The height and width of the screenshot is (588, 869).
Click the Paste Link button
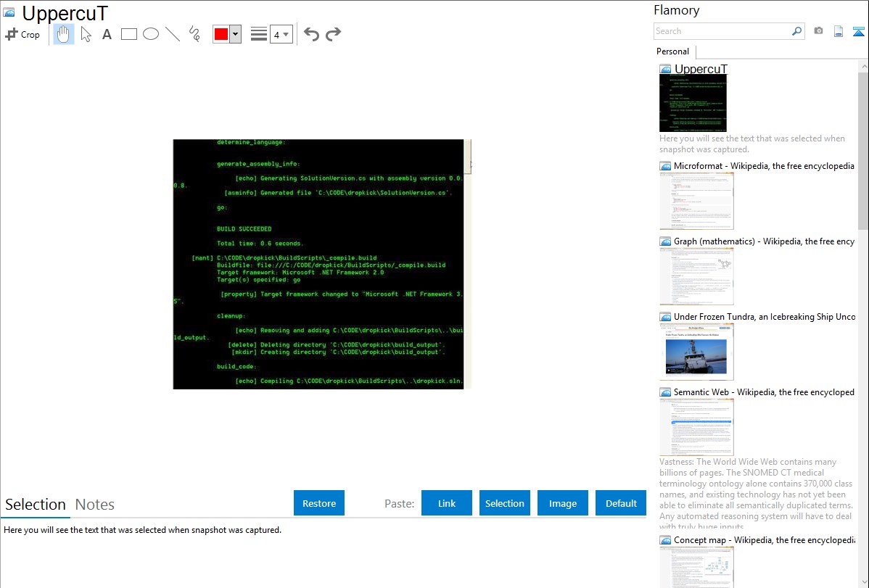447,503
